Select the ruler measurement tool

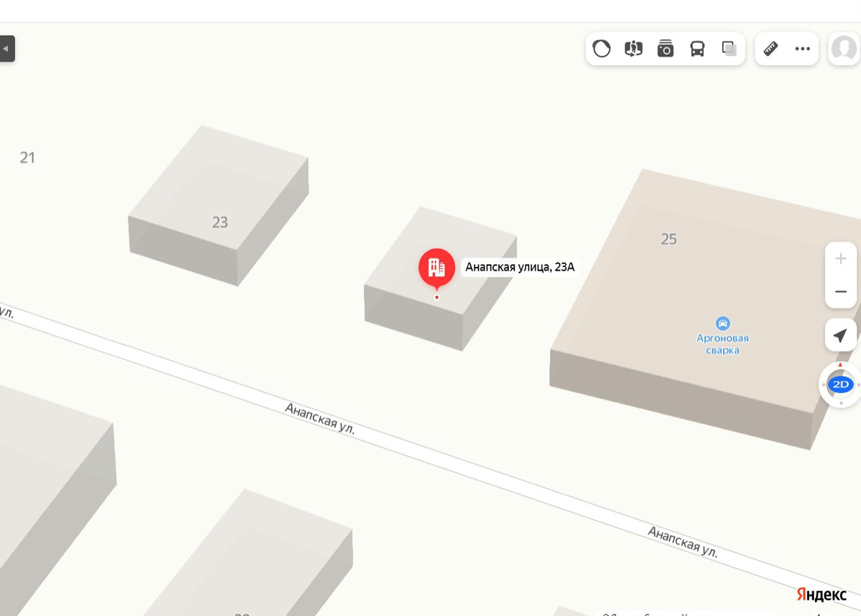770,48
